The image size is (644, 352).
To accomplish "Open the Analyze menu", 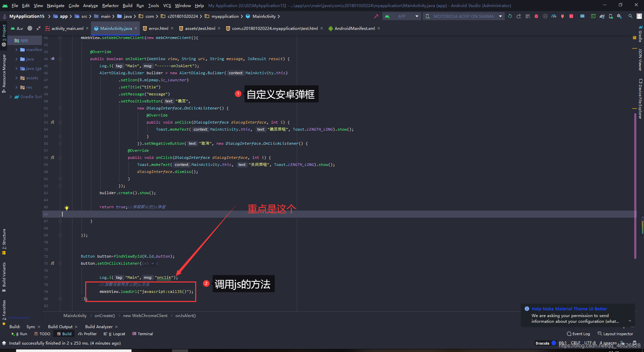I will click(x=91, y=5).
